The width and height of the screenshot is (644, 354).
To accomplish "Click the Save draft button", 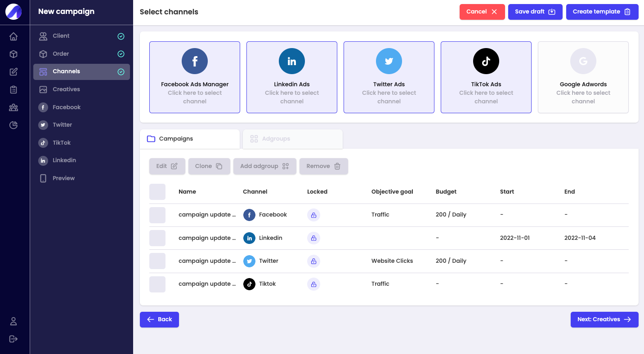I will [535, 12].
